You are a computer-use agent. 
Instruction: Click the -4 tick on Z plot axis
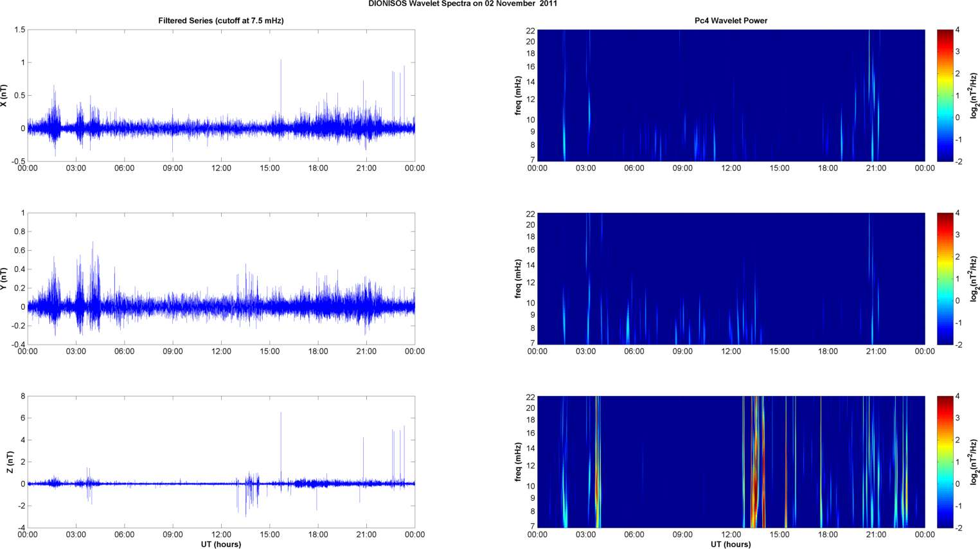click(21, 528)
